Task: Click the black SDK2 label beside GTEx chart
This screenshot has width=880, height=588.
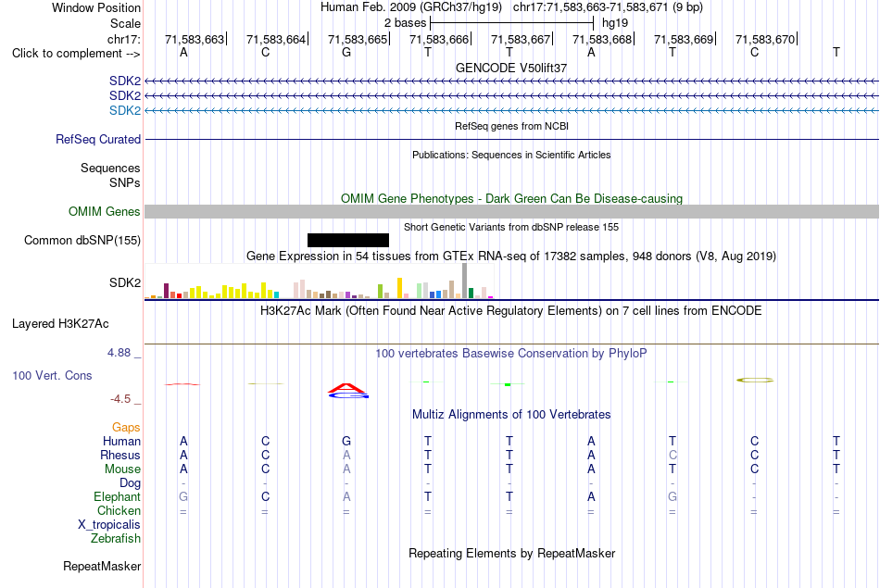Action: point(125,282)
